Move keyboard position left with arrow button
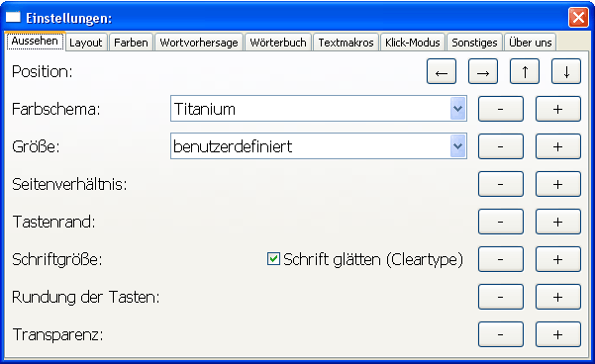 [x=442, y=71]
